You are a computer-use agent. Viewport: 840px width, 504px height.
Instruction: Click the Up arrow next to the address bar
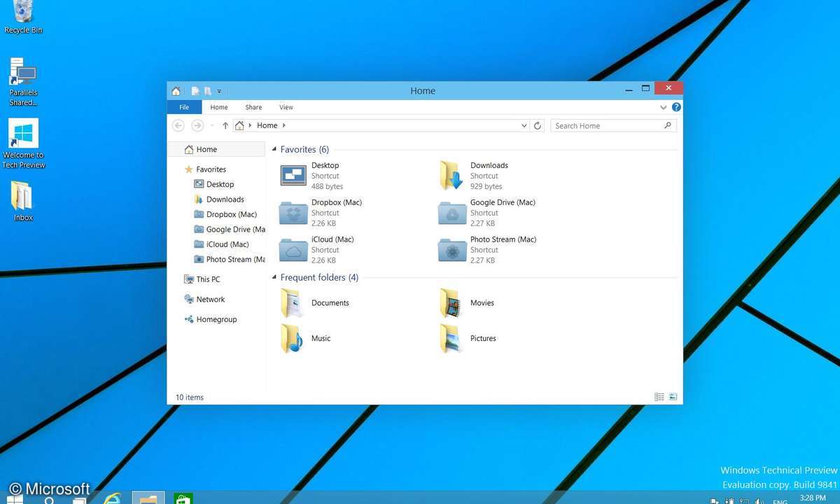(225, 125)
